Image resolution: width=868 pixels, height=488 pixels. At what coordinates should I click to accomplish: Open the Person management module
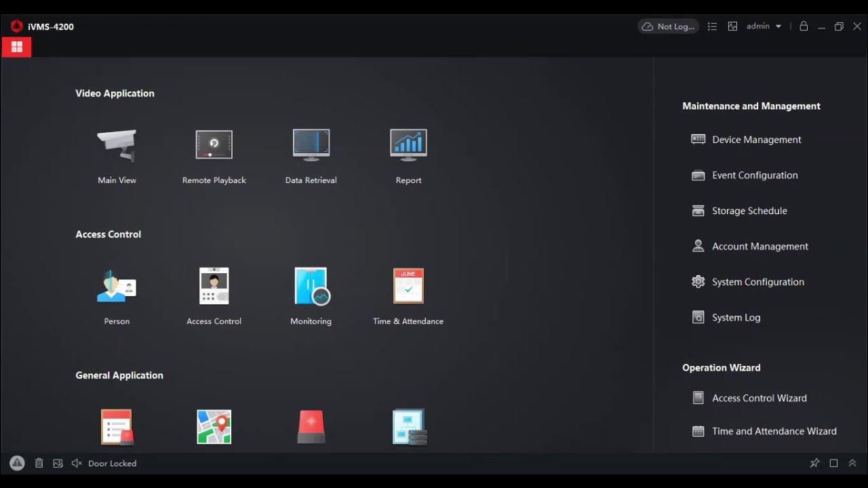pos(117,286)
